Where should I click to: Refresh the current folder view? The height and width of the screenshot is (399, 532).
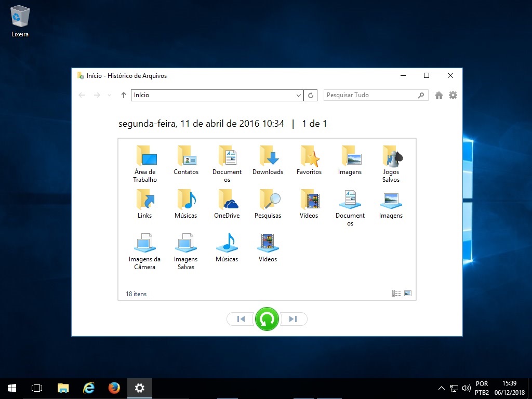point(311,95)
